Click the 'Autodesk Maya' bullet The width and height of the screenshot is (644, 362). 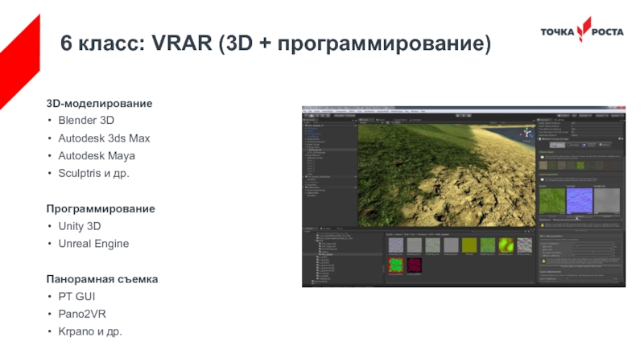click(97, 156)
